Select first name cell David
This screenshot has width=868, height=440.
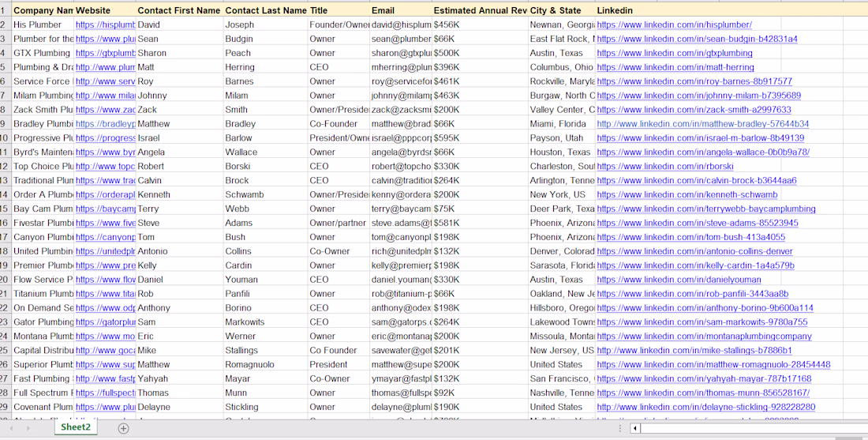pyautogui.click(x=180, y=25)
